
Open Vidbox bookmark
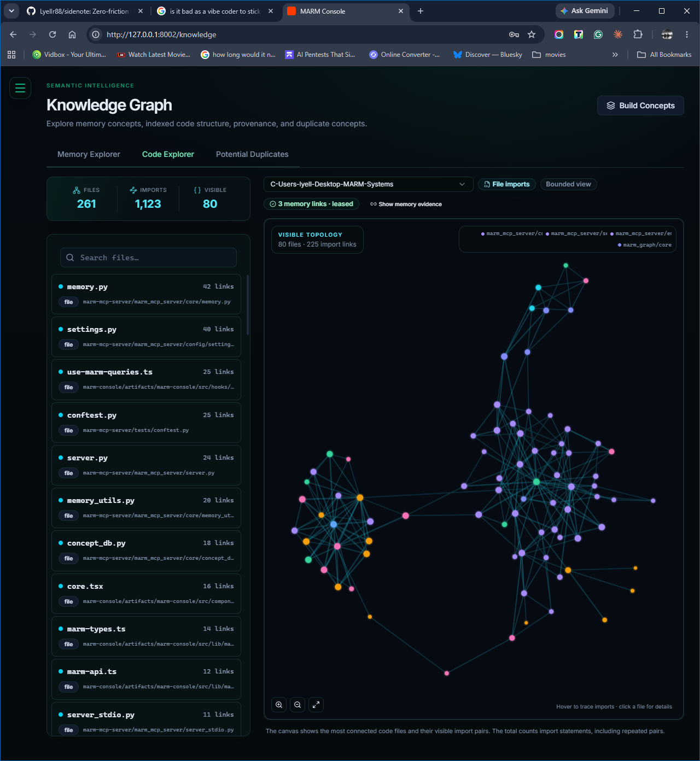[x=69, y=55]
